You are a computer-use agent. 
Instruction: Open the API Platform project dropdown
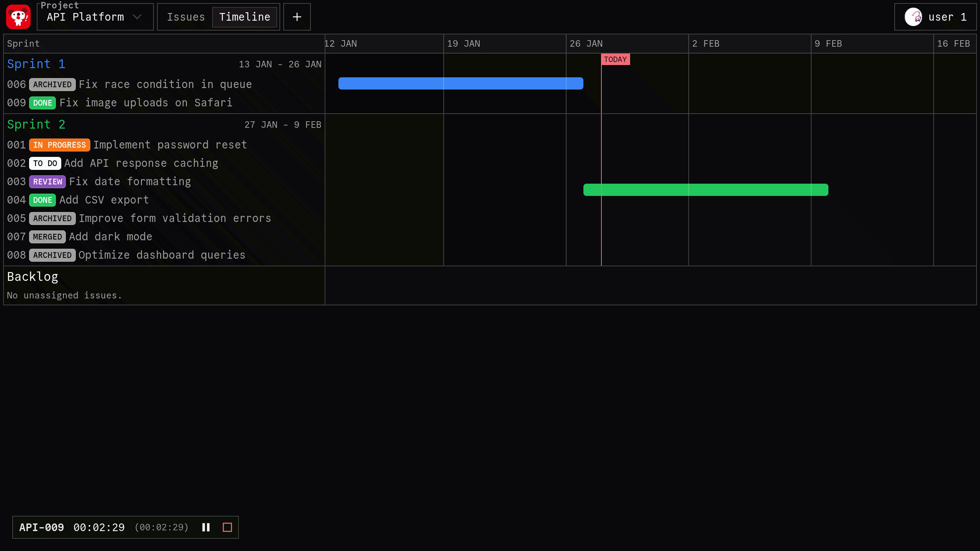pyautogui.click(x=95, y=17)
